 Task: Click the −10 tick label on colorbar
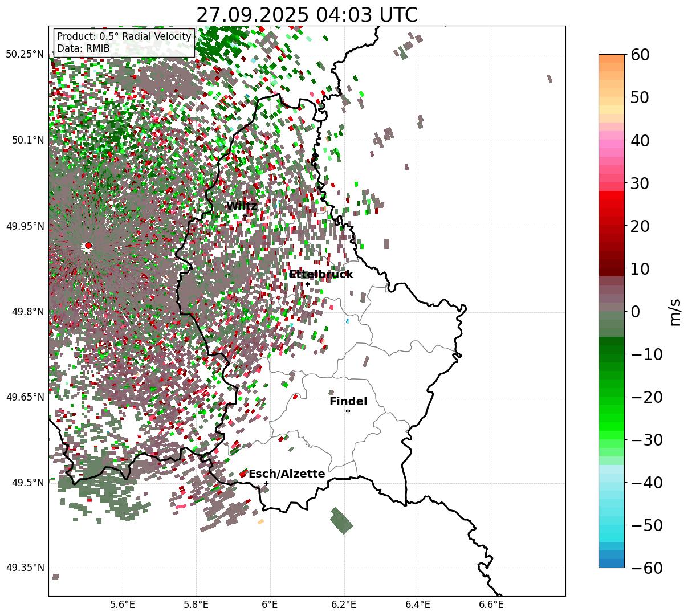646,354
